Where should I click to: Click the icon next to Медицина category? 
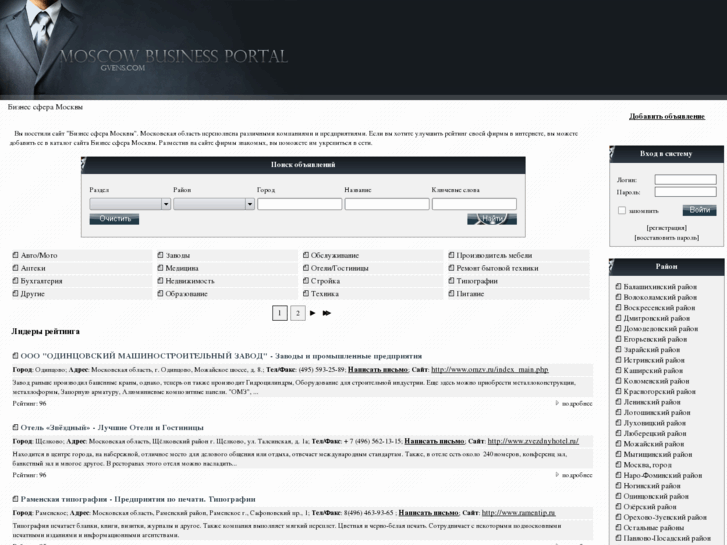(x=160, y=268)
